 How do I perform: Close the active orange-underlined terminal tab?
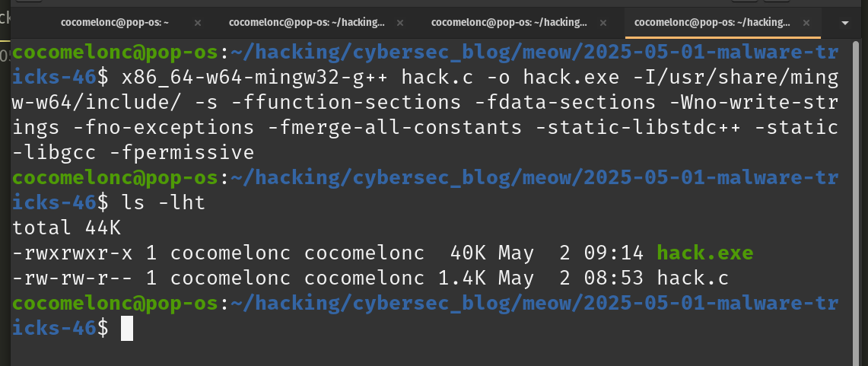point(806,23)
